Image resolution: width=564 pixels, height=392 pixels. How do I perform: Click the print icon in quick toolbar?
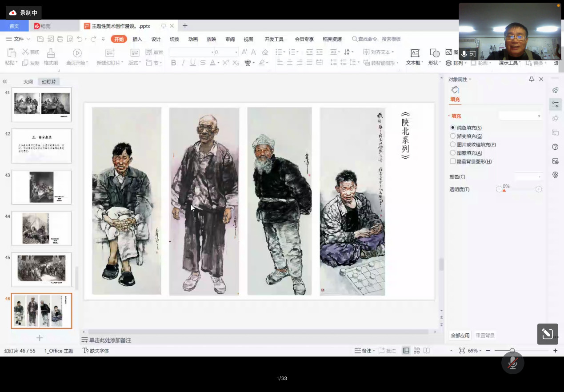point(60,39)
